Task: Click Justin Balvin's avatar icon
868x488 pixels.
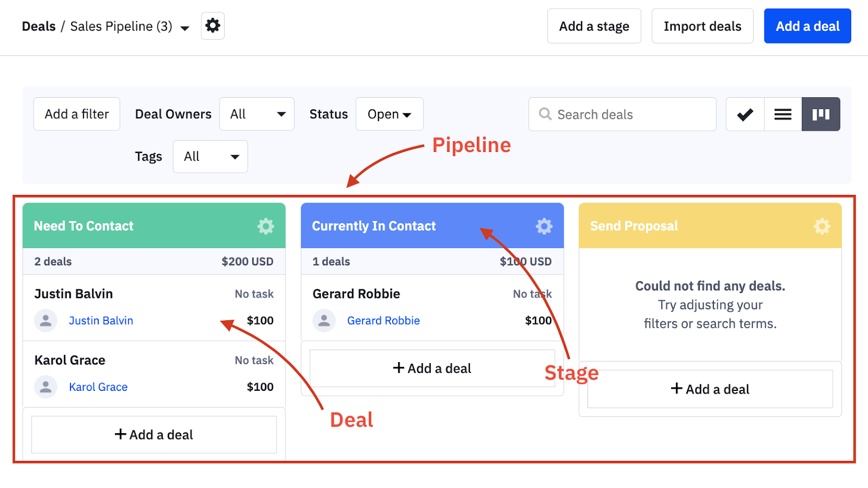Action: point(46,320)
